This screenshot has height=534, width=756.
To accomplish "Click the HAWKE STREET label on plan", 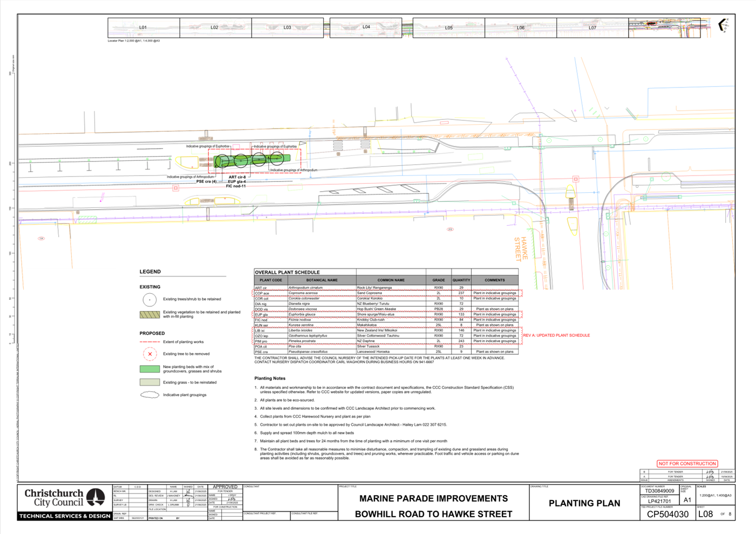I will [x=521, y=248].
